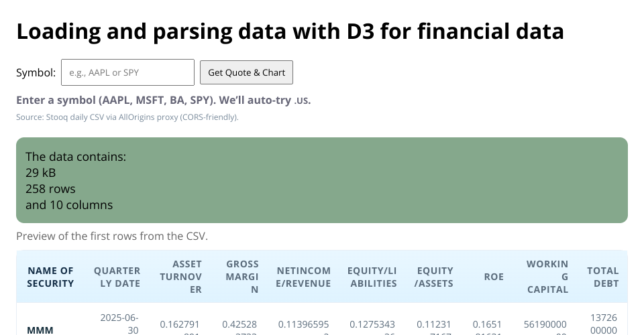Click the green data summary box

coord(322,180)
